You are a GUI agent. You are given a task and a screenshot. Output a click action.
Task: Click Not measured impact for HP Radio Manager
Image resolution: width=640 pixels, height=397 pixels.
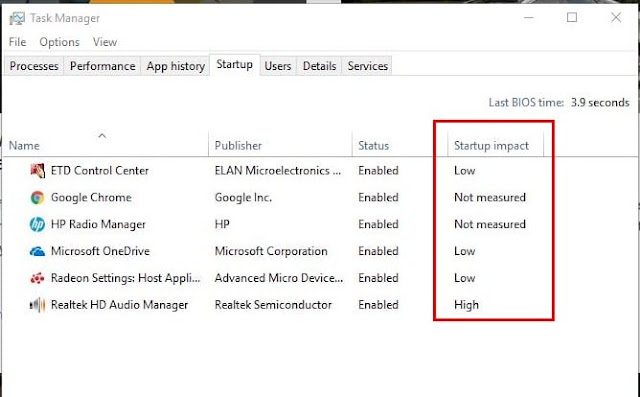tap(490, 224)
